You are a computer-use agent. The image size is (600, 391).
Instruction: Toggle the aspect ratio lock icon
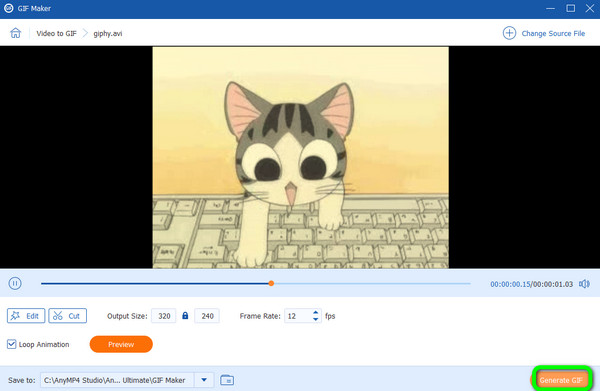(x=185, y=316)
